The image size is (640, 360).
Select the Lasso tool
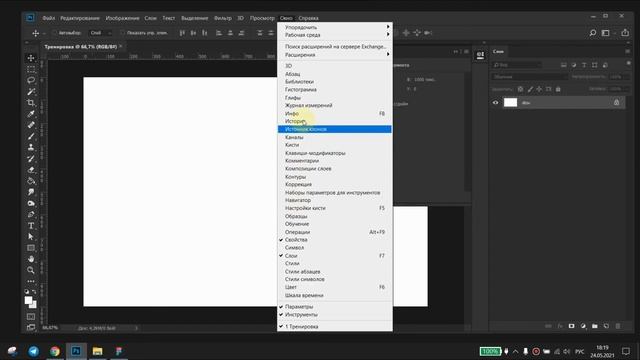coord(31,80)
